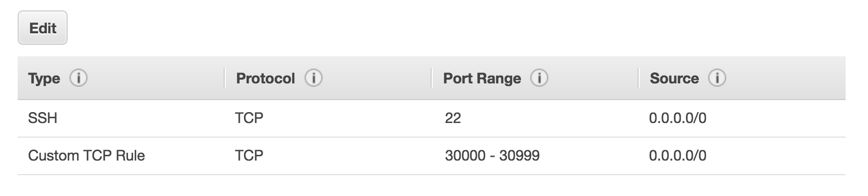Click the divider between Type and Protocol columns
The width and height of the screenshot is (868, 196).
(225, 78)
